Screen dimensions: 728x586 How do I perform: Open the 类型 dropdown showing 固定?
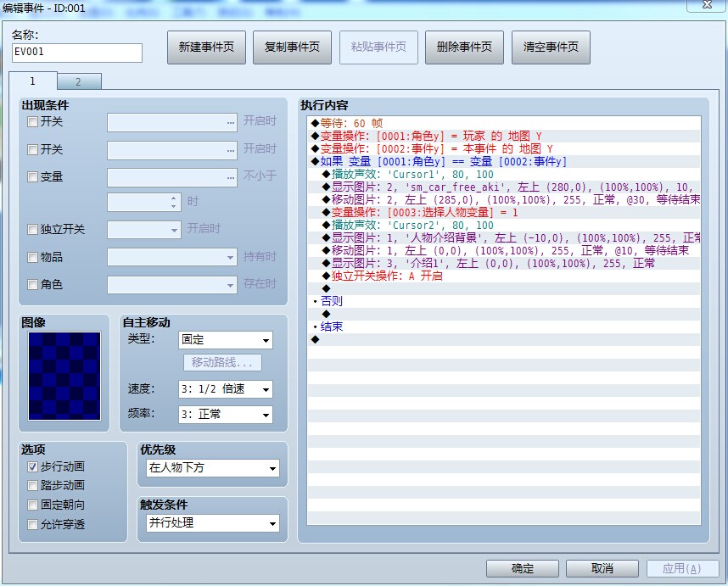[x=225, y=340]
